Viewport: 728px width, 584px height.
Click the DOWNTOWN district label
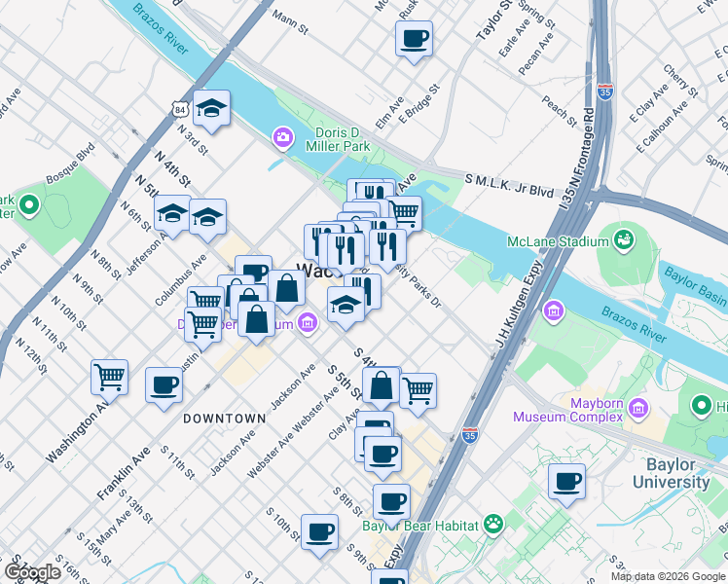[x=225, y=419]
